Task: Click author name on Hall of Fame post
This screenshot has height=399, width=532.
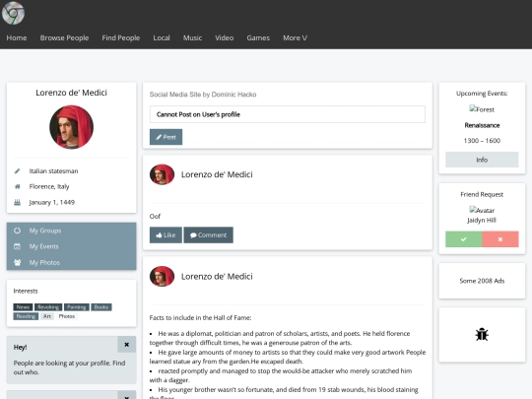Action: pyautogui.click(x=217, y=276)
